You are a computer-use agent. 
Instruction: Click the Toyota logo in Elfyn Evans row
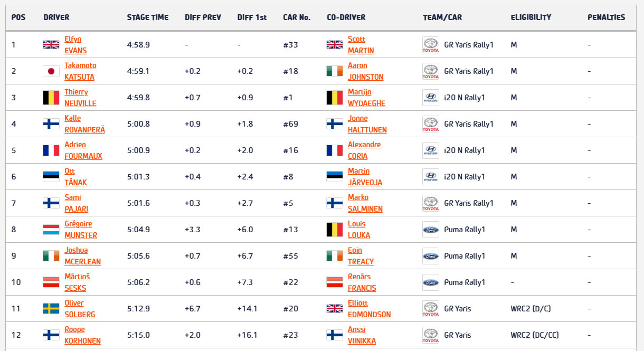[x=431, y=45]
